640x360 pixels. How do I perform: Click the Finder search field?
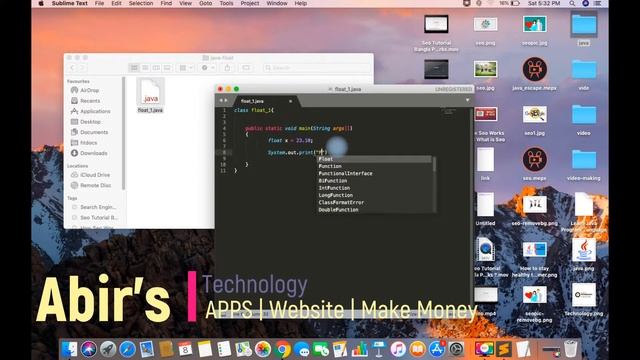pos(317,68)
